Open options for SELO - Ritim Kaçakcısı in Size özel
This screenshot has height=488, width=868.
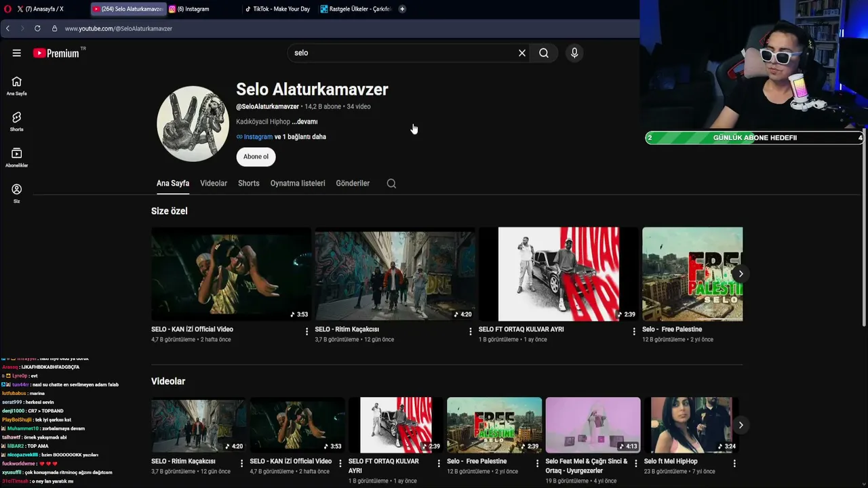pyautogui.click(x=471, y=331)
